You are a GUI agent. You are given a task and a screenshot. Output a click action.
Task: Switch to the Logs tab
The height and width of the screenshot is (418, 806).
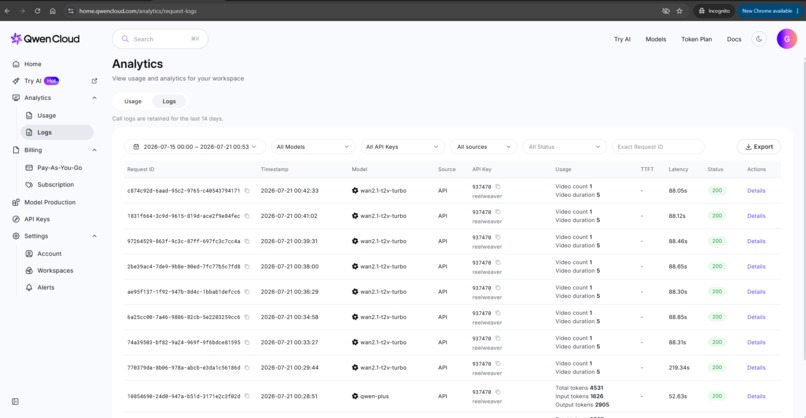coord(169,101)
